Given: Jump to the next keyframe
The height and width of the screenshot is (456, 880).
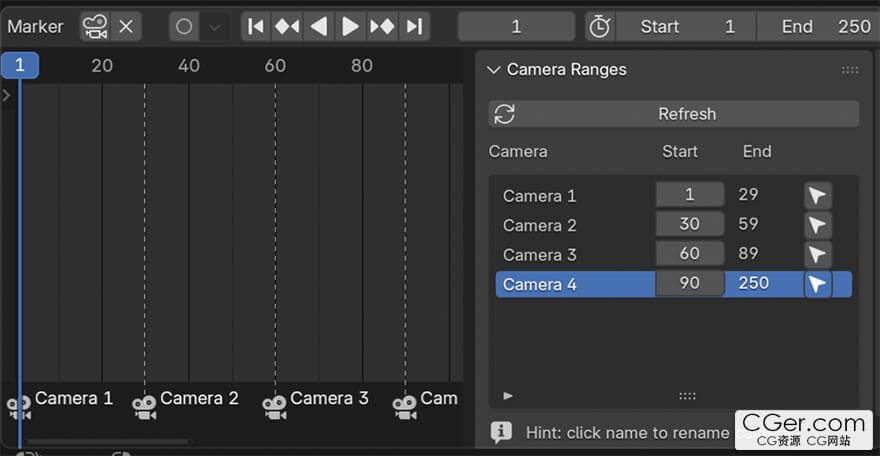Looking at the screenshot, I should tap(382, 27).
